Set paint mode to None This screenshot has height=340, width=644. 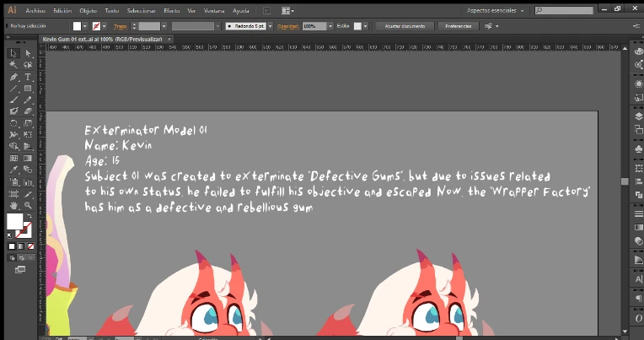point(31,246)
